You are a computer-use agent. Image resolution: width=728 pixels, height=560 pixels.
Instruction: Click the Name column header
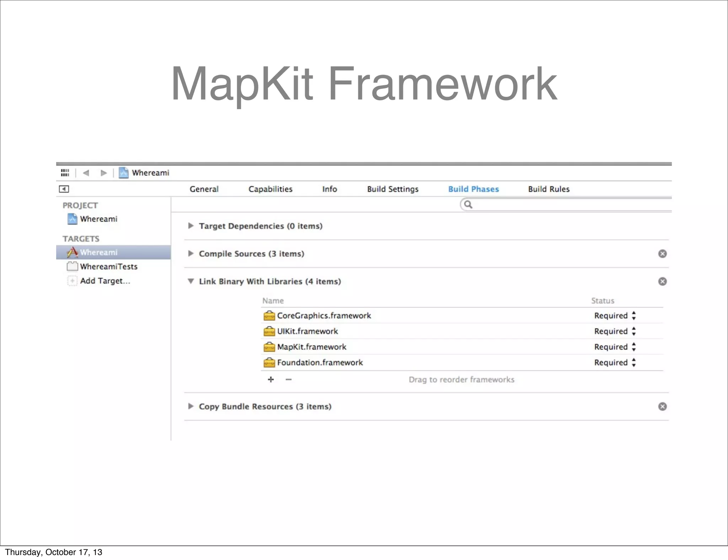click(273, 301)
